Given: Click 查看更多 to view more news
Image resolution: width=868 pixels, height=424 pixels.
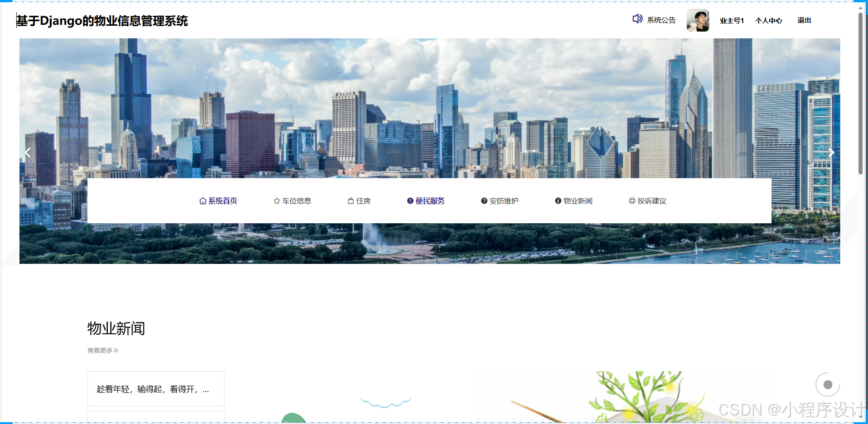Looking at the screenshot, I should 103,350.
